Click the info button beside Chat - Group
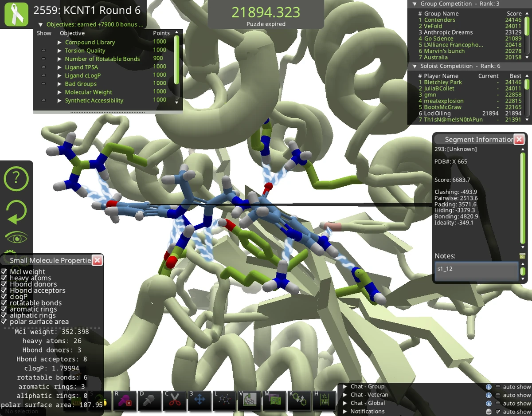The width and height of the screenshot is (532, 416). point(489,386)
